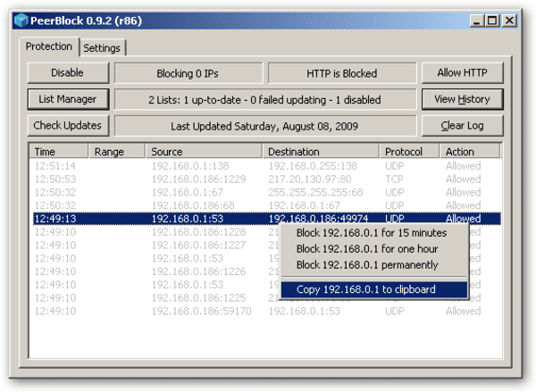Click source 192.168.0.1:67

point(188,192)
